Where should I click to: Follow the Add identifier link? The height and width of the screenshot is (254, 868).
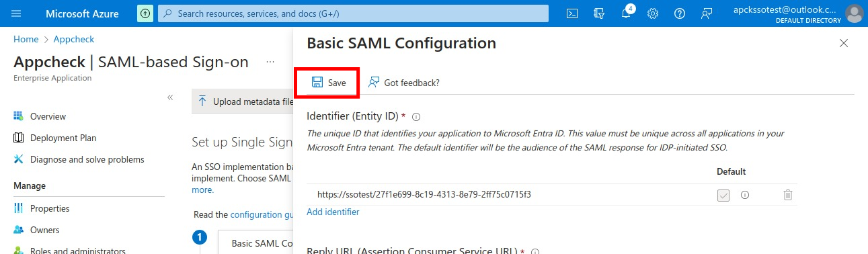pos(333,212)
